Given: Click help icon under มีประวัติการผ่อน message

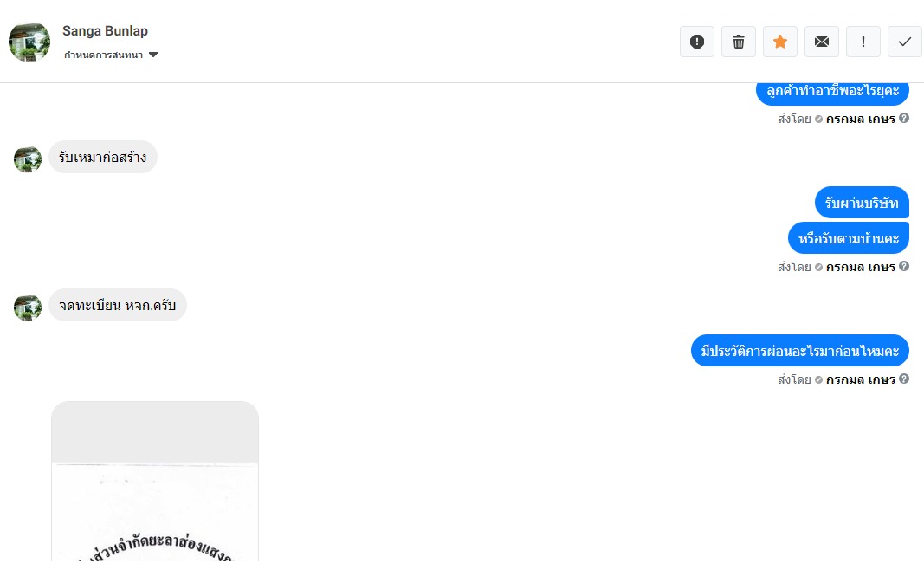Looking at the screenshot, I should [904, 379].
